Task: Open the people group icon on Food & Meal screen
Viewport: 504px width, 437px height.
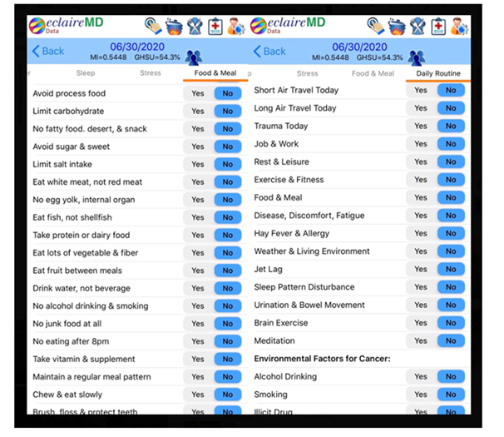Action: coord(193,57)
